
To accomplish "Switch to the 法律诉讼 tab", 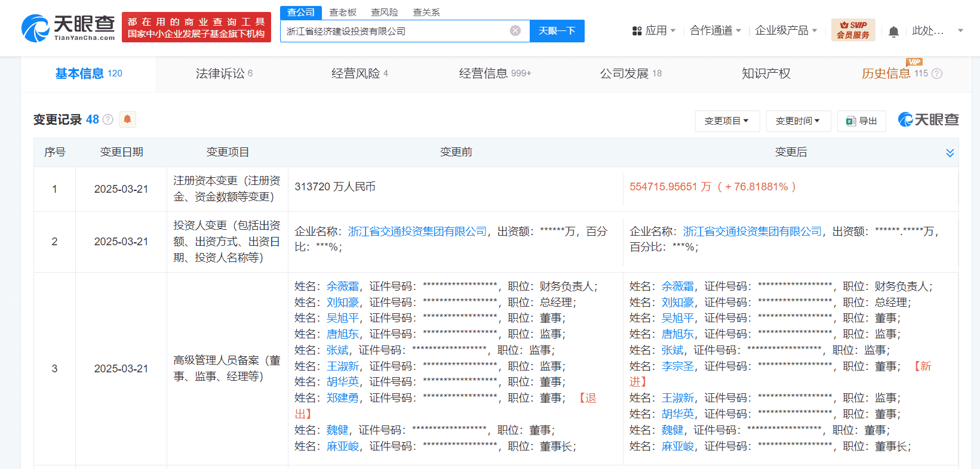I will [x=224, y=73].
